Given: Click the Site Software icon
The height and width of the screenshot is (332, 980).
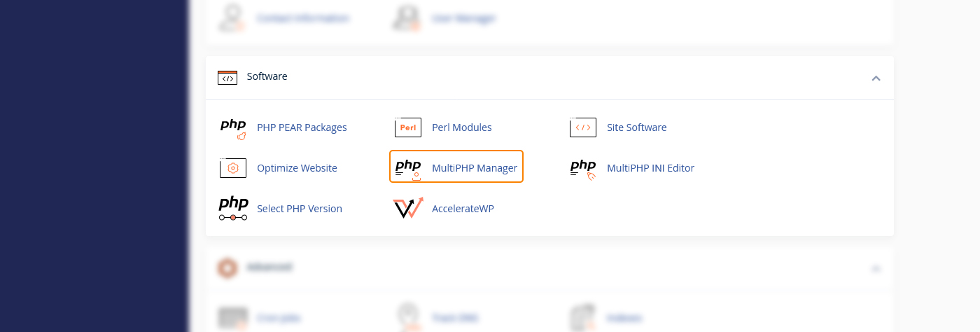Looking at the screenshot, I should [x=583, y=127].
